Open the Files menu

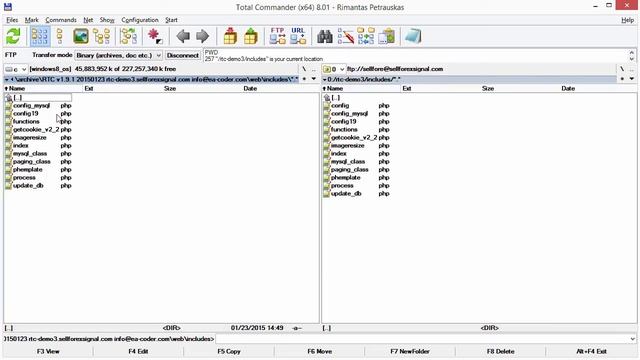point(12,20)
